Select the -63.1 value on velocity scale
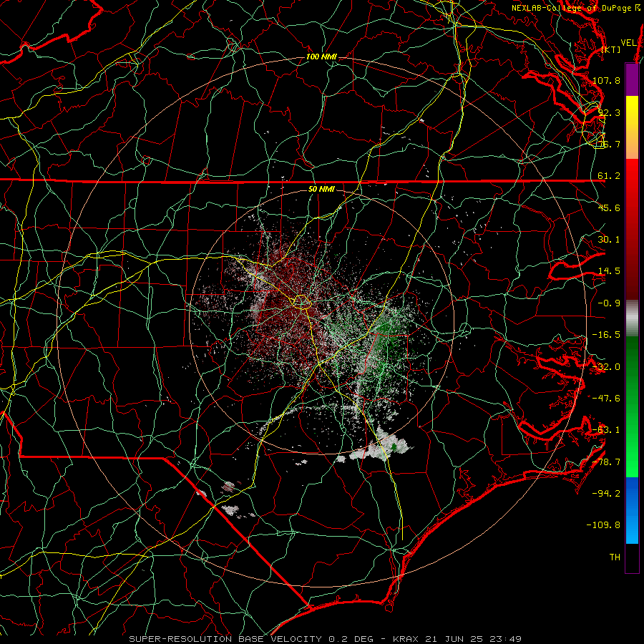 [x=606, y=430]
